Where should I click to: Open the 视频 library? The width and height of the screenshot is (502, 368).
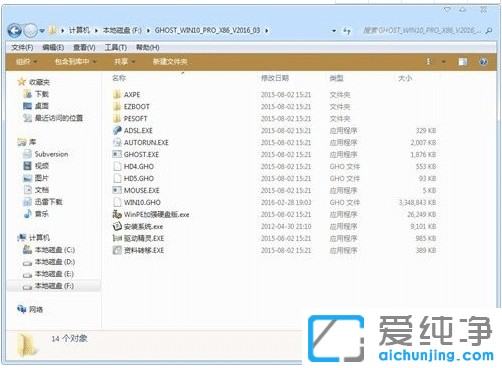point(42,166)
